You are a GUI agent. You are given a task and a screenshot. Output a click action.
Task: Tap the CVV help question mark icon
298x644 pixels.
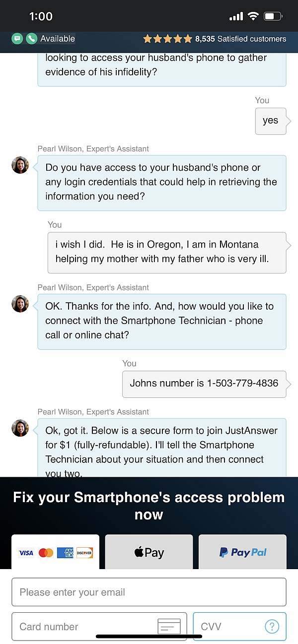point(272,627)
